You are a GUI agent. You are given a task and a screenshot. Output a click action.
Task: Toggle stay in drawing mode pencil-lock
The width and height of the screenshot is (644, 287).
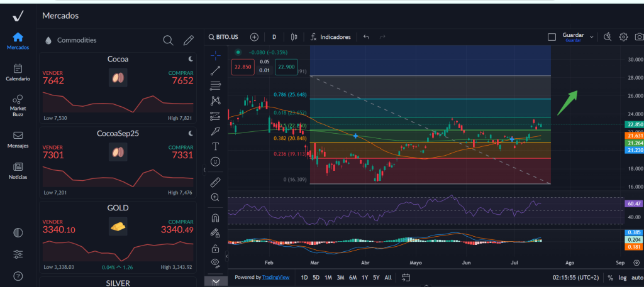coord(215,233)
